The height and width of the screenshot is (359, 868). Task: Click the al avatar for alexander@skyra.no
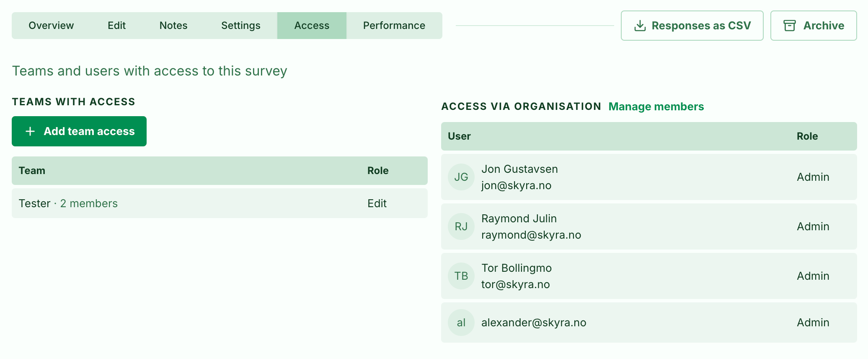pos(461,323)
